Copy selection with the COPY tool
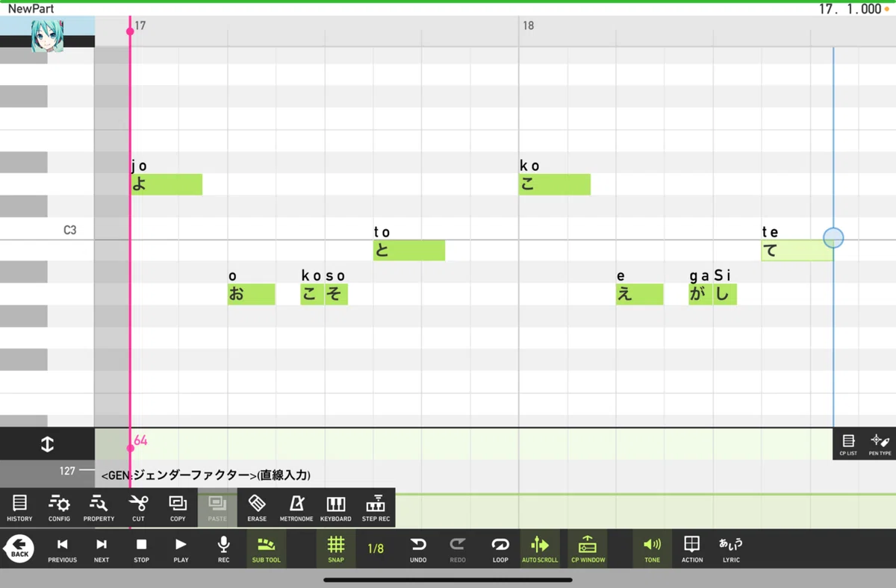This screenshot has width=896, height=588. [x=178, y=508]
